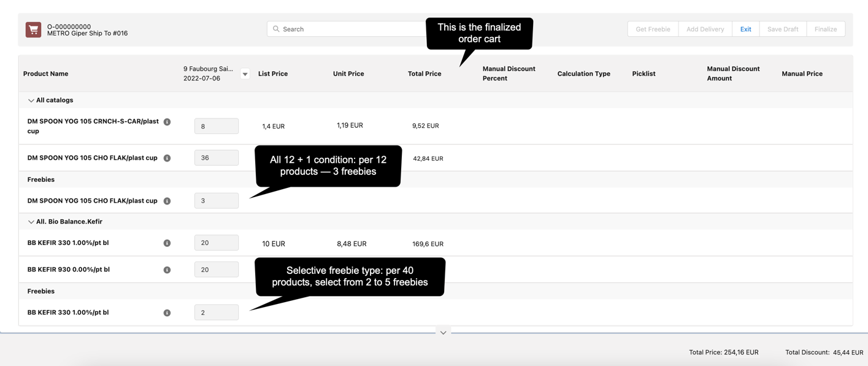Click info icon on the DM SPOON freebie row

167,200
